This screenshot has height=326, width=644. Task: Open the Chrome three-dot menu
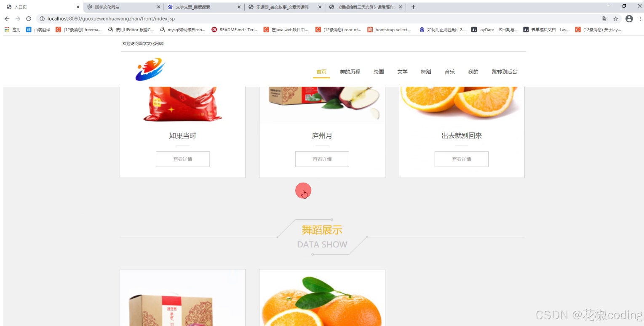pos(640,19)
